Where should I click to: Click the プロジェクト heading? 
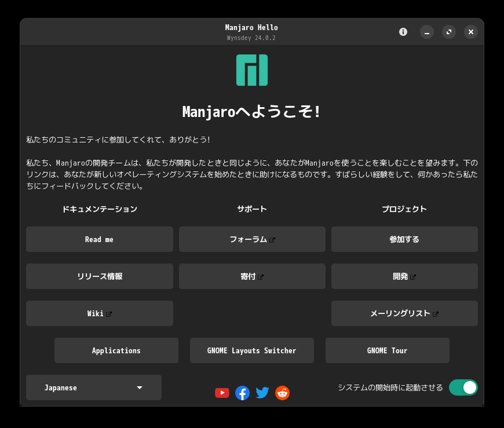404,209
